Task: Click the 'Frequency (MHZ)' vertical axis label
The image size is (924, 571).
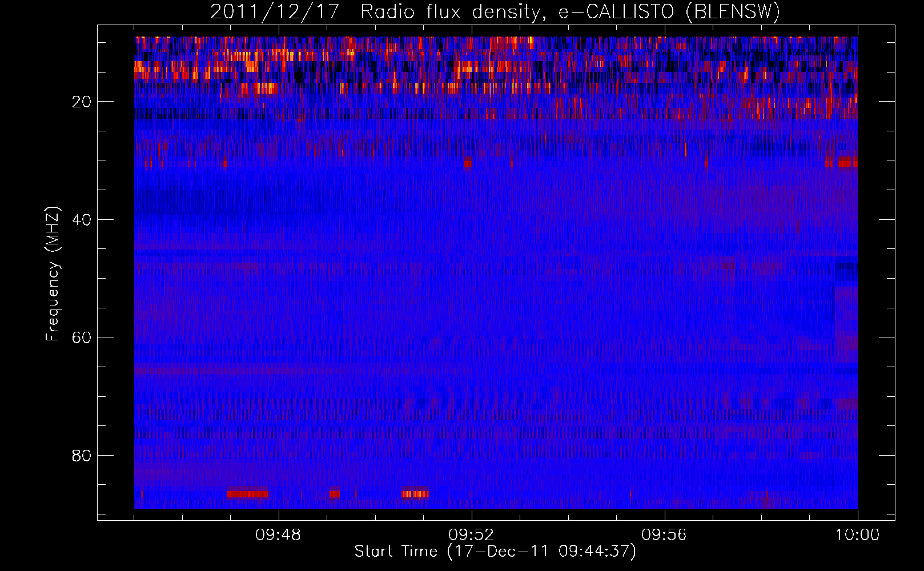Action: tap(53, 274)
